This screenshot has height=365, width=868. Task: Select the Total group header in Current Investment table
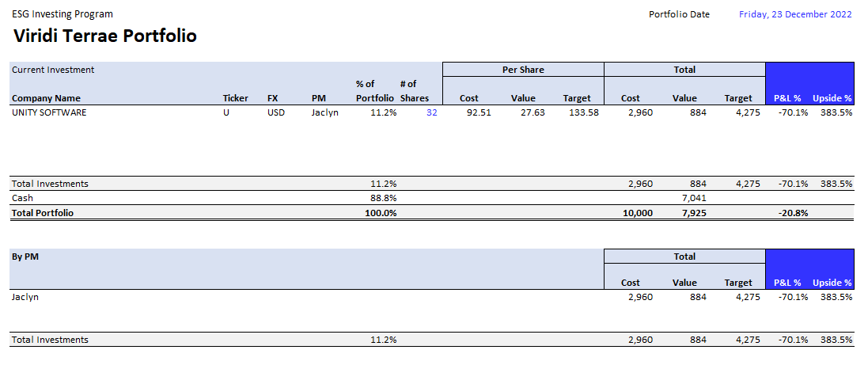(684, 70)
